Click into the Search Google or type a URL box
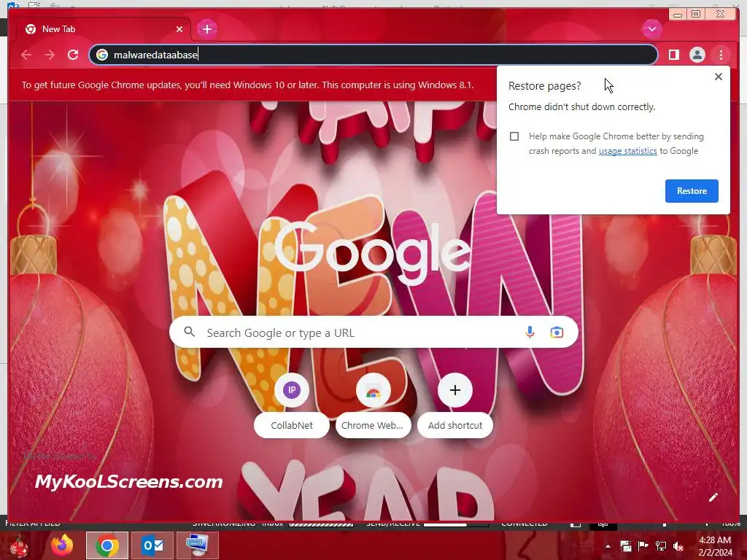Viewport: 747px width, 560px height. [373, 332]
